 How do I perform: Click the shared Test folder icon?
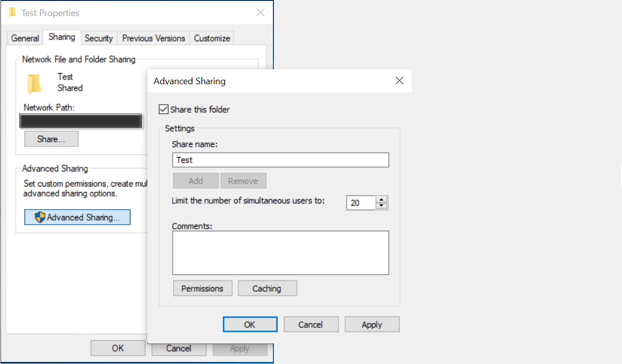pos(34,83)
